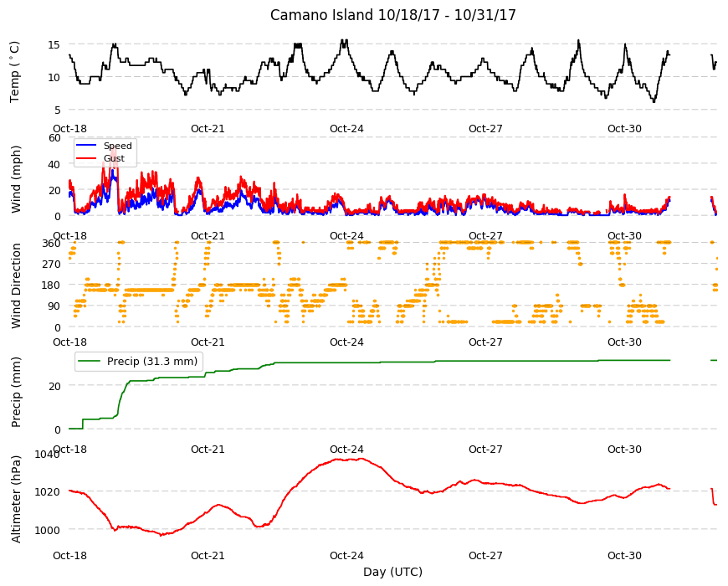Click the Precip (31.3 mm) legend label

pyautogui.click(x=152, y=362)
